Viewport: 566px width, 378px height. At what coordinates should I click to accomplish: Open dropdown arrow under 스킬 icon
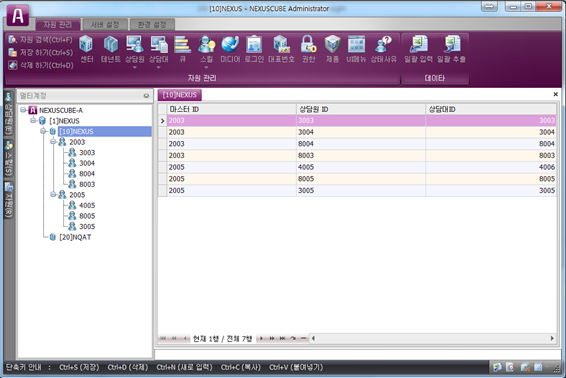click(206, 67)
